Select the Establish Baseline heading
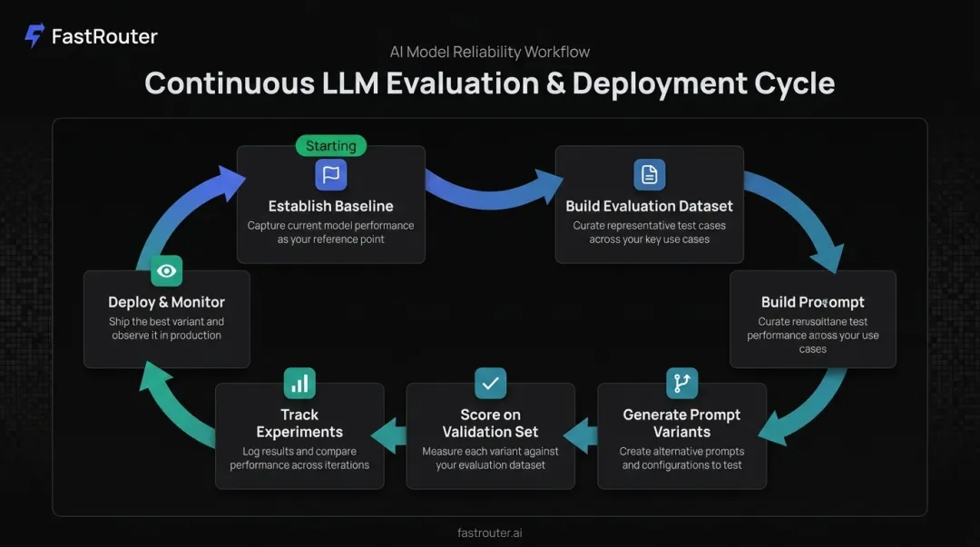 pyautogui.click(x=330, y=206)
